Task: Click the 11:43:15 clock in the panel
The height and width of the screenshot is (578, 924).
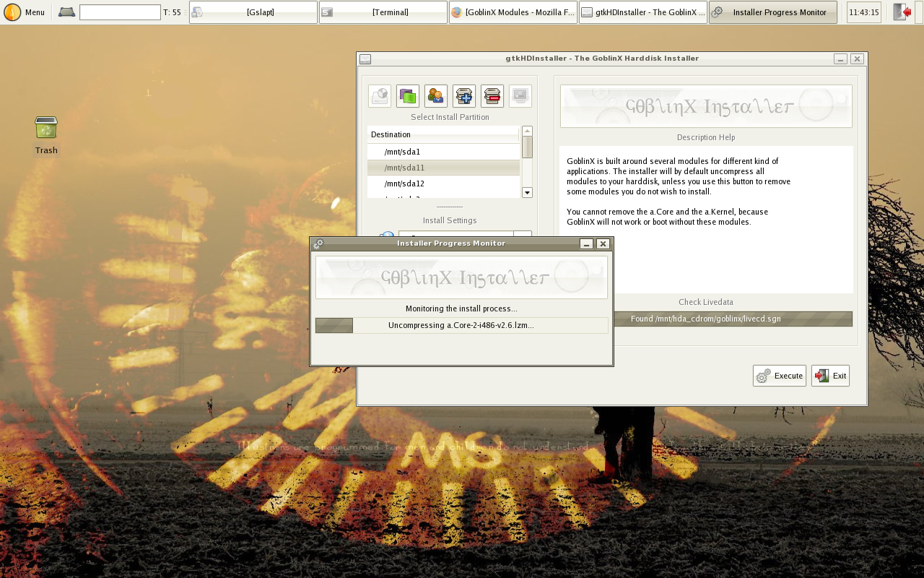Action: 864,12
